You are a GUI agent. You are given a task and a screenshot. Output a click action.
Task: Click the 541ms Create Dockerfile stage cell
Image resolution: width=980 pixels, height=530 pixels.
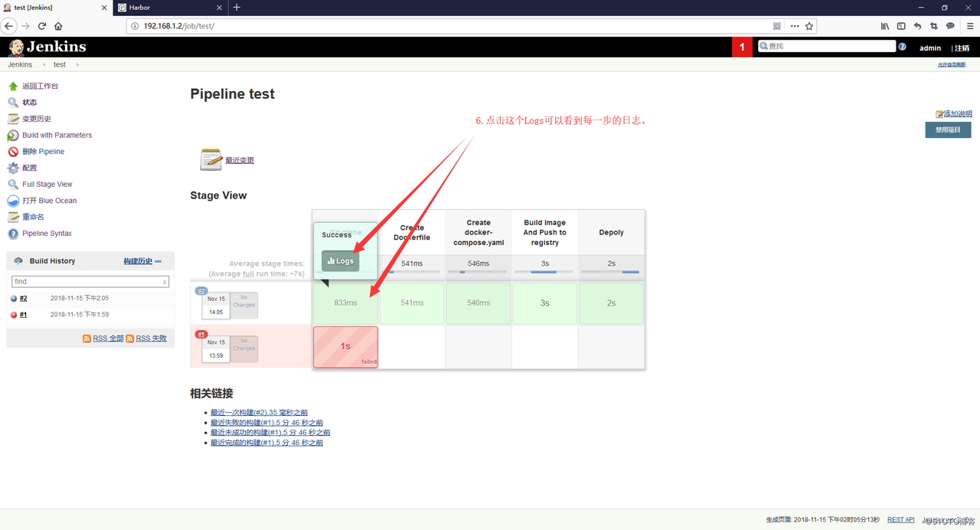tap(412, 303)
